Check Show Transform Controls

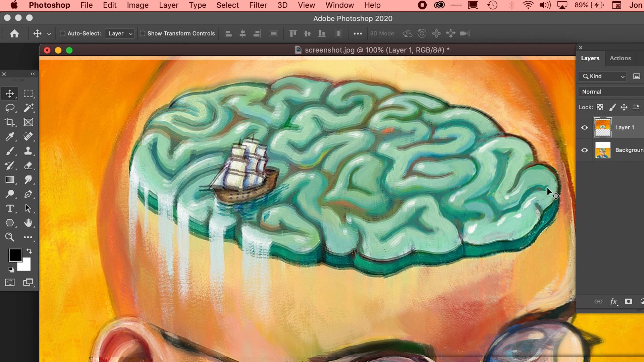[x=143, y=34]
